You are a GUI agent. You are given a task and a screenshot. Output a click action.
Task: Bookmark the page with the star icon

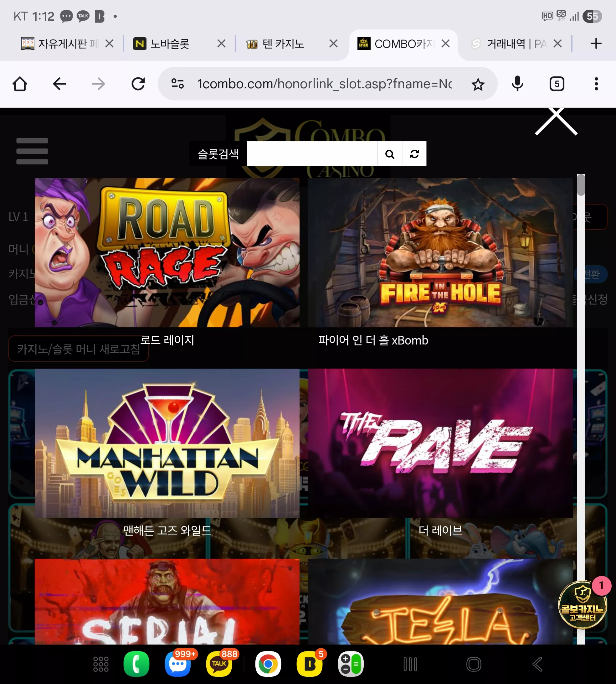(478, 84)
